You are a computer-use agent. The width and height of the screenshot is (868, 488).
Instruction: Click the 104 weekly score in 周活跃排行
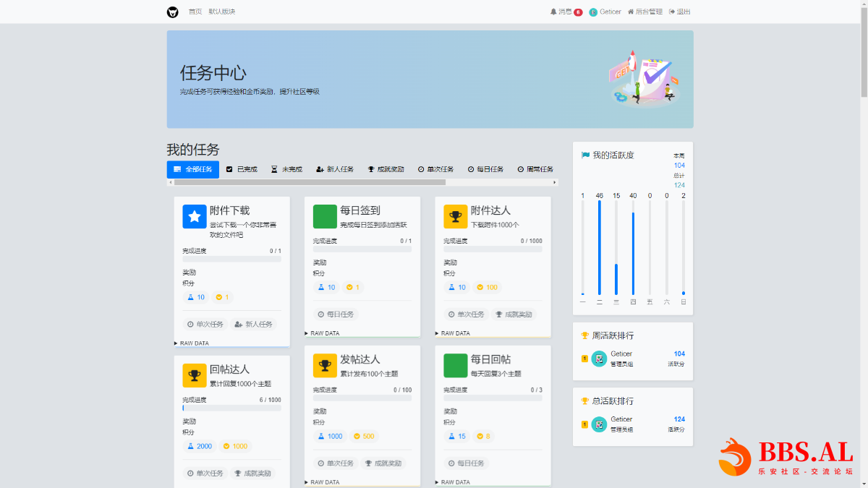point(679,354)
